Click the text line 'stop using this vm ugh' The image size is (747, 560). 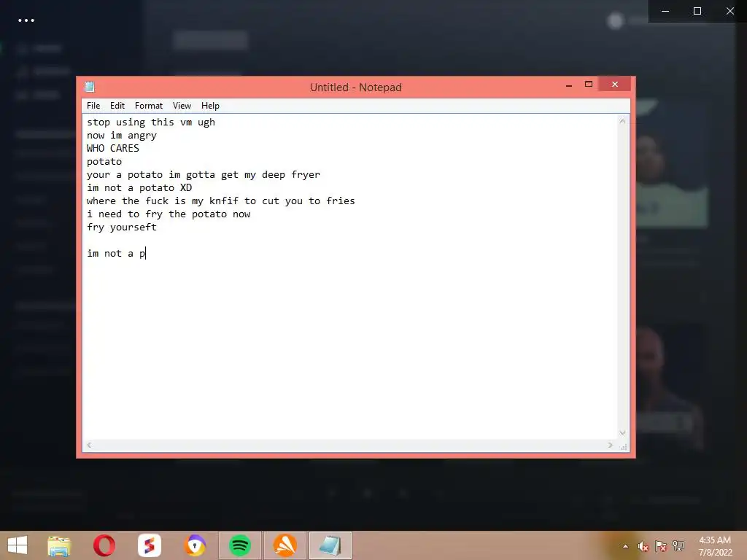[x=151, y=122]
